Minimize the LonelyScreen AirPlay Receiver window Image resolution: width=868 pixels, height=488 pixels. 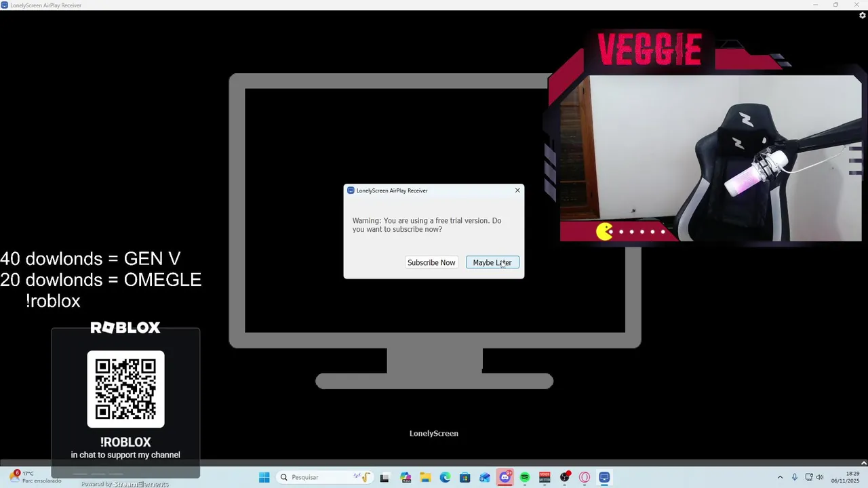point(816,5)
